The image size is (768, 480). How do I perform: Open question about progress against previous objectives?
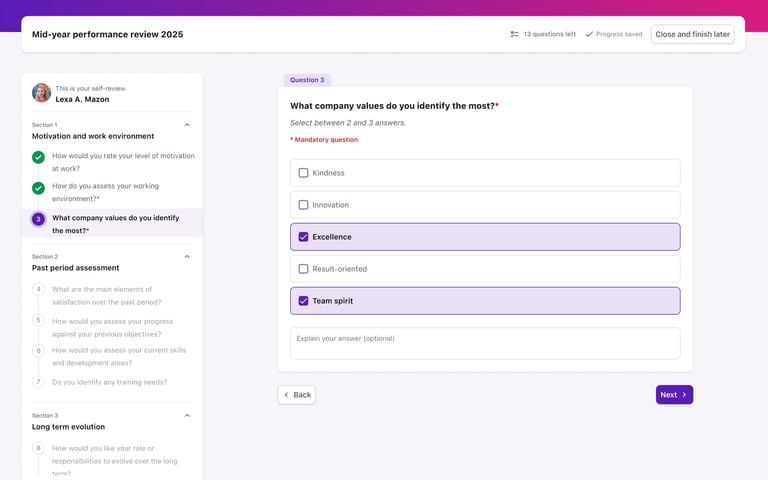113,328
